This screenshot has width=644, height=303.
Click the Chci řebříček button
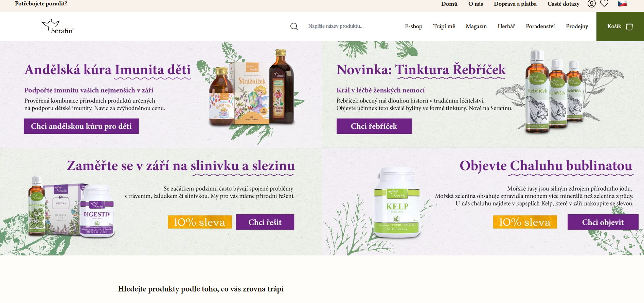pyautogui.click(x=374, y=126)
